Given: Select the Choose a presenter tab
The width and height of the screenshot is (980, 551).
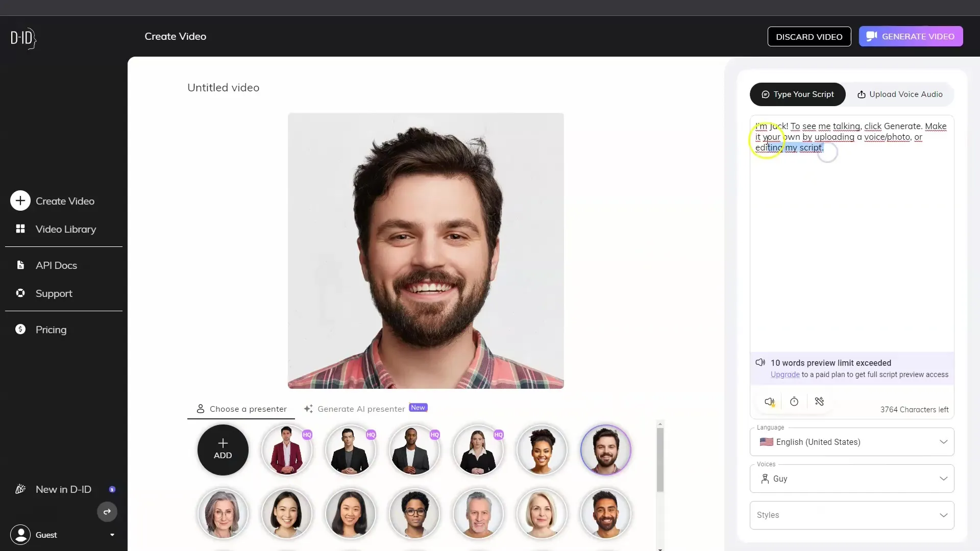Looking at the screenshot, I should pyautogui.click(x=241, y=408).
